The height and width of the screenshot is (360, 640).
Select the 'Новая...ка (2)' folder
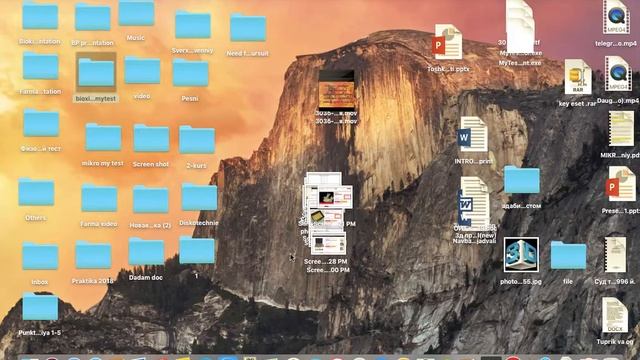click(151, 200)
